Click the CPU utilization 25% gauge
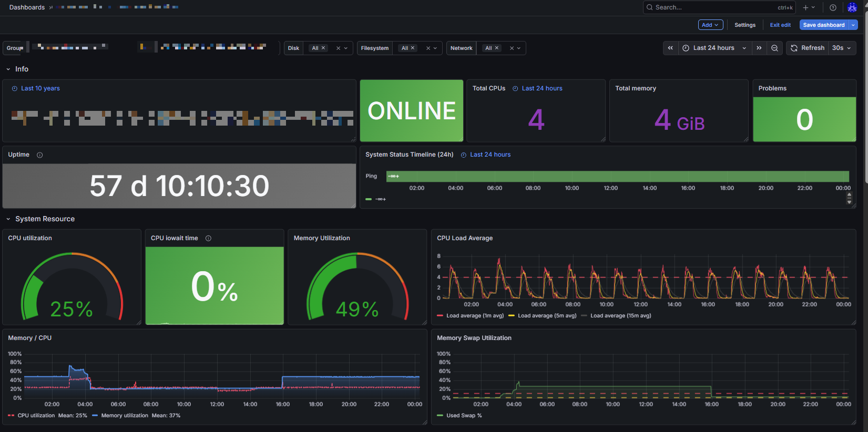Screen dimensions: 868x432 coord(72,286)
